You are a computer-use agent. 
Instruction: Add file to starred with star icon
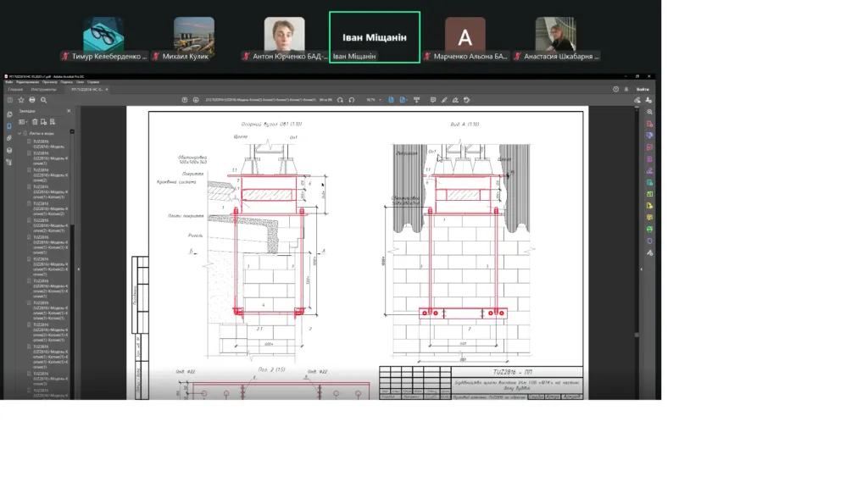point(21,100)
